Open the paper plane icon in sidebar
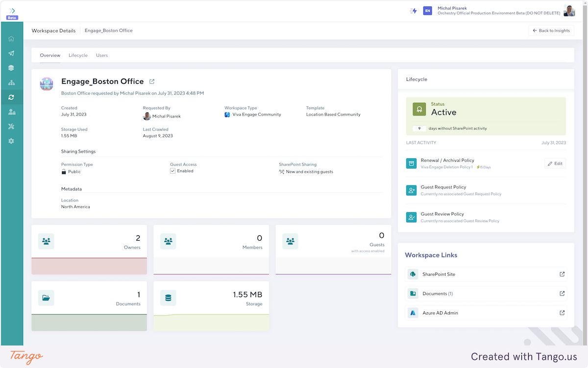Screen dimensions: 588x368 11,53
